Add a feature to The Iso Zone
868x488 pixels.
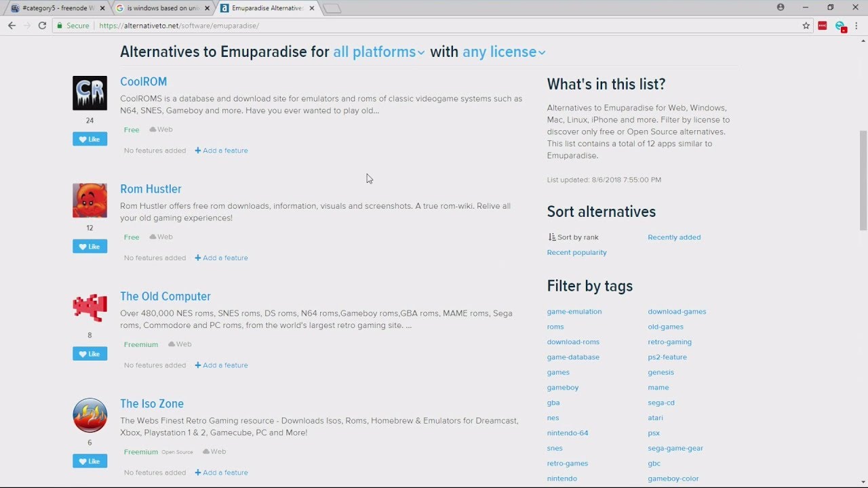click(x=221, y=472)
